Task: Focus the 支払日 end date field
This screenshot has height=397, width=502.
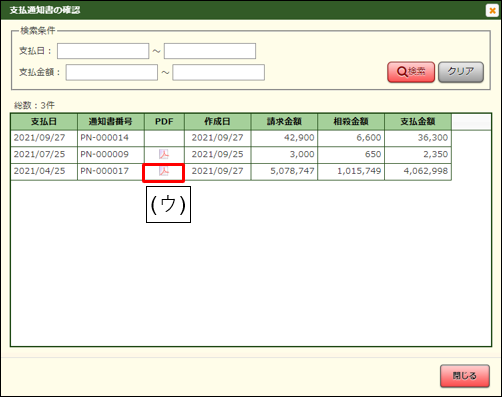Action: (x=210, y=51)
